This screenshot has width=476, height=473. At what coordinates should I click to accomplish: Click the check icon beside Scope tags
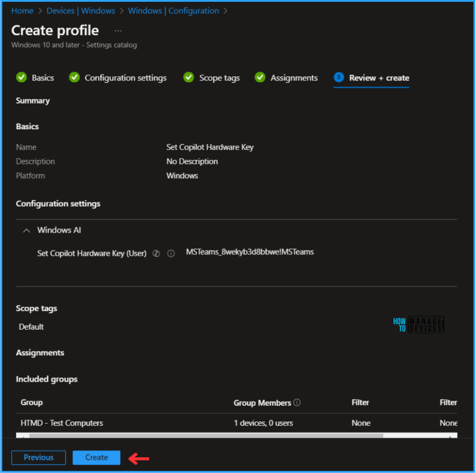(x=189, y=78)
